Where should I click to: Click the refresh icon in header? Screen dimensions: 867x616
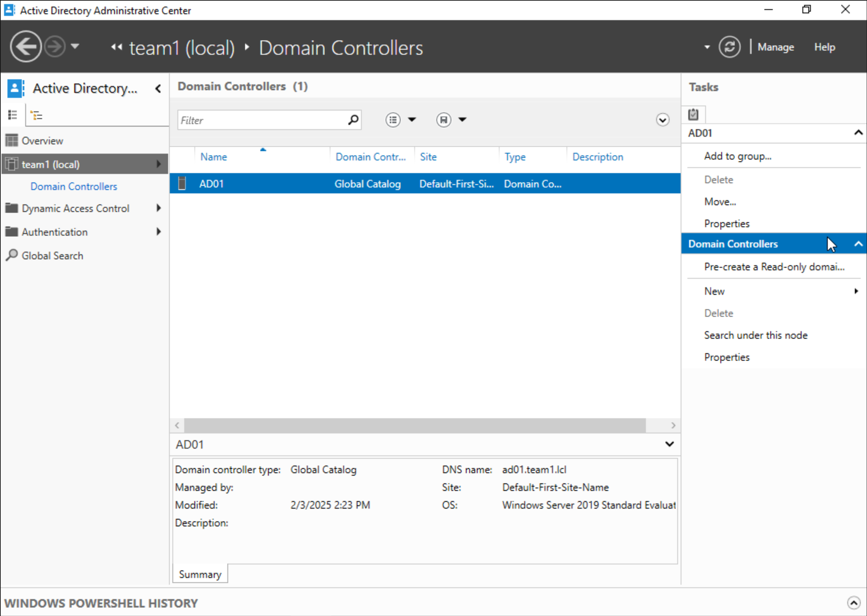coord(729,47)
